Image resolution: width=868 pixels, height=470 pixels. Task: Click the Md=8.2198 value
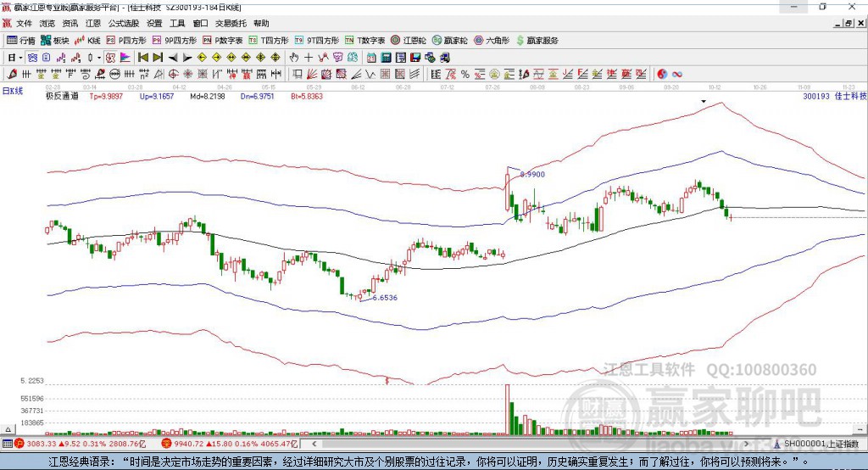pos(208,96)
